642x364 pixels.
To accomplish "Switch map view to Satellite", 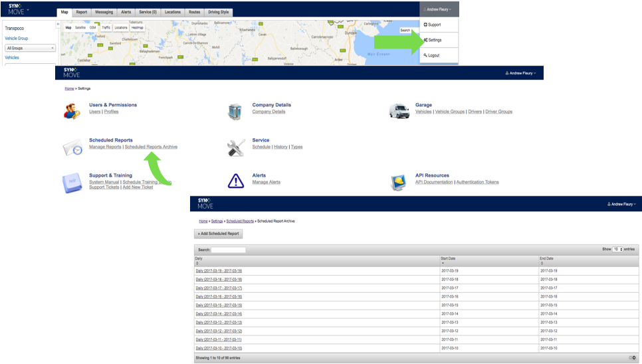I will tap(80, 28).
